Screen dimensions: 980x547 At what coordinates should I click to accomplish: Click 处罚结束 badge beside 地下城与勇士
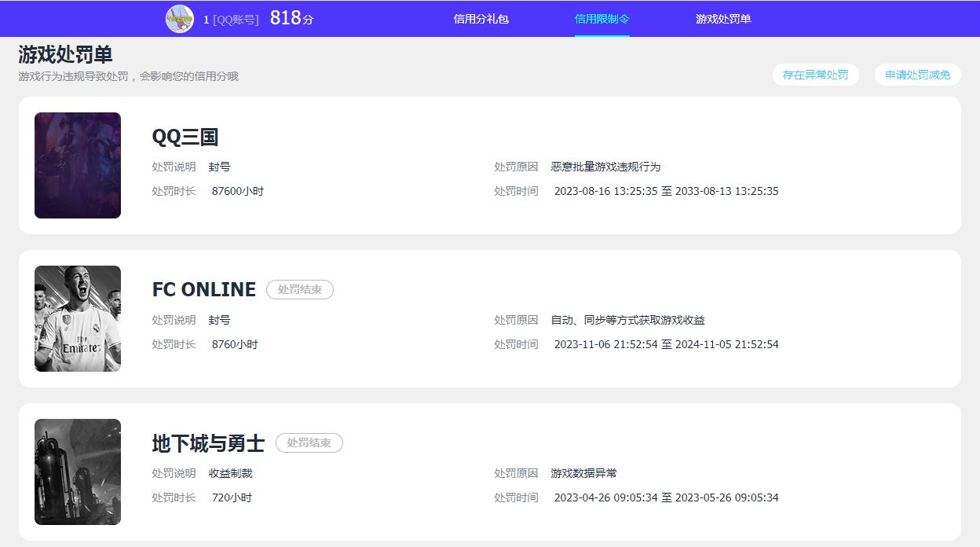click(309, 443)
